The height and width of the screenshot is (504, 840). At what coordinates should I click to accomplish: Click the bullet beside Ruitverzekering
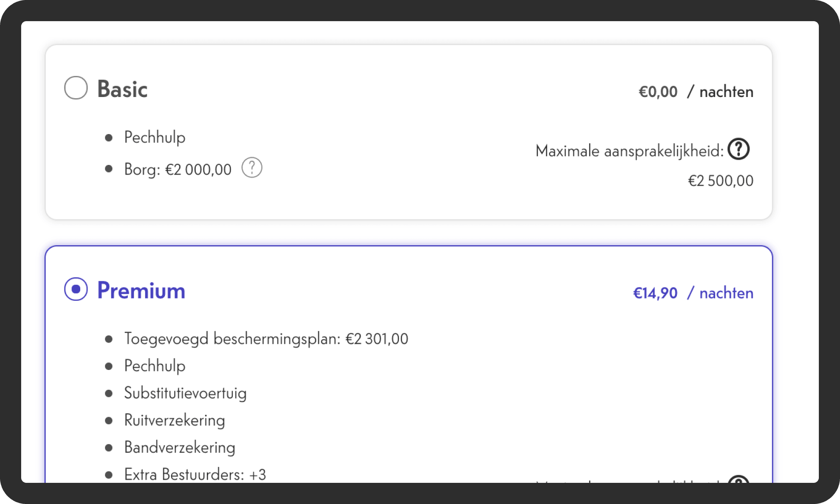pyautogui.click(x=109, y=421)
